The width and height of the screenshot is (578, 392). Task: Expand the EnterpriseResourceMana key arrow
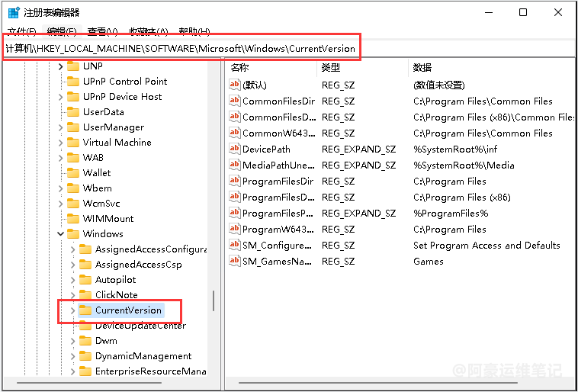(x=73, y=371)
